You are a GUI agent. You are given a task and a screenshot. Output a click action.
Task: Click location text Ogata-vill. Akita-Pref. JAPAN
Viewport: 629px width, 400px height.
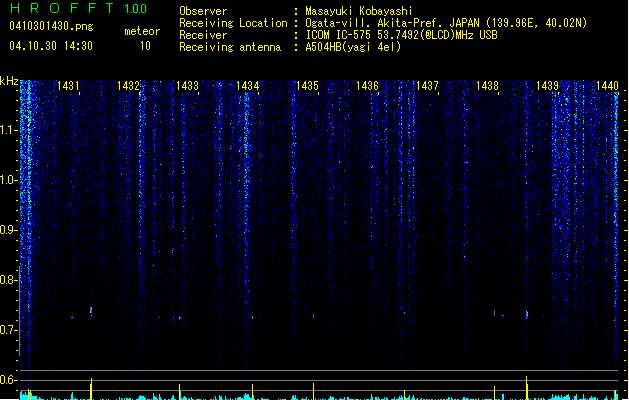[x=392, y=23]
